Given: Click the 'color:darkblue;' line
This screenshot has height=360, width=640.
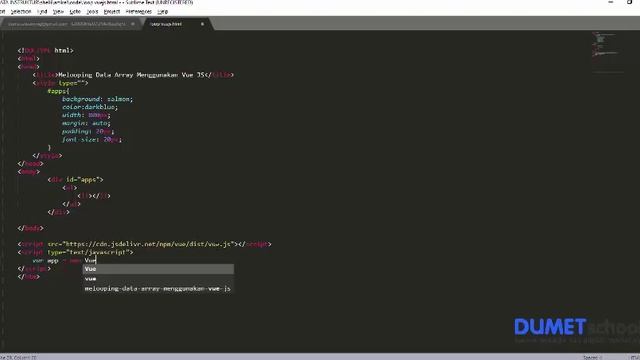Looking at the screenshot, I should click(90, 107).
